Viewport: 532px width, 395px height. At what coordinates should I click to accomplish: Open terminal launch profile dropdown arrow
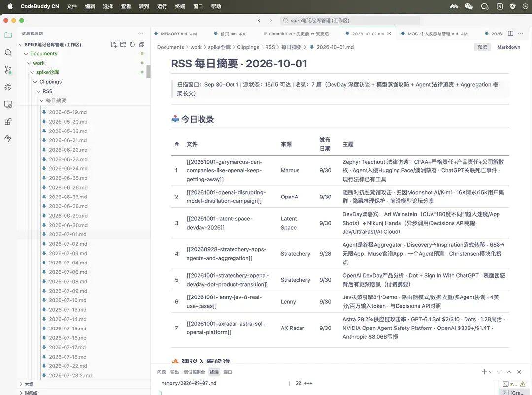pos(490,372)
